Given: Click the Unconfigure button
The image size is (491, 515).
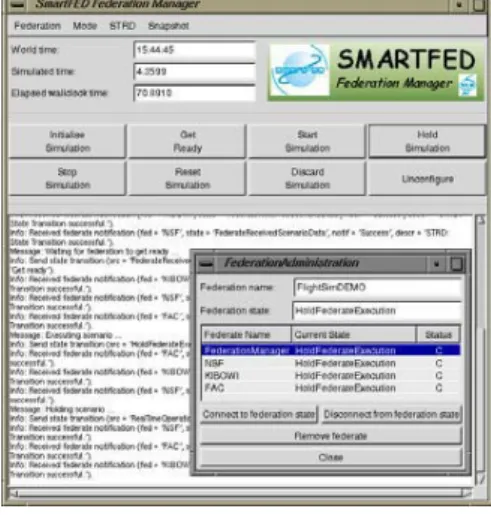Looking at the screenshot, I should [x=427, y=178].
